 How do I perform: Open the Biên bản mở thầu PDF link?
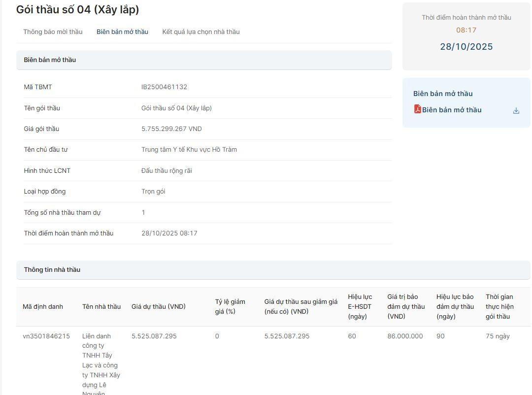(451, 110)
